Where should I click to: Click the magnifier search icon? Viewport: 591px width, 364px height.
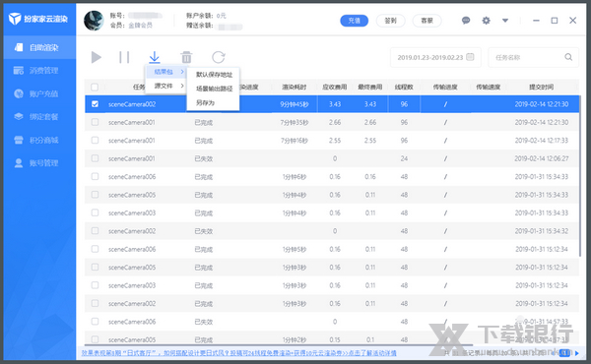[568, 57]
